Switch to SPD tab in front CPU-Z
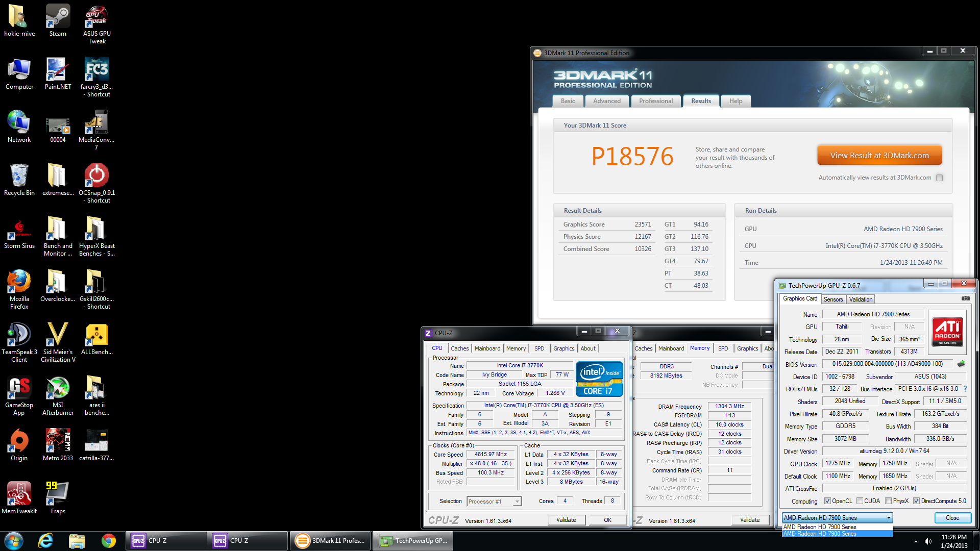 tap(540, 348)
